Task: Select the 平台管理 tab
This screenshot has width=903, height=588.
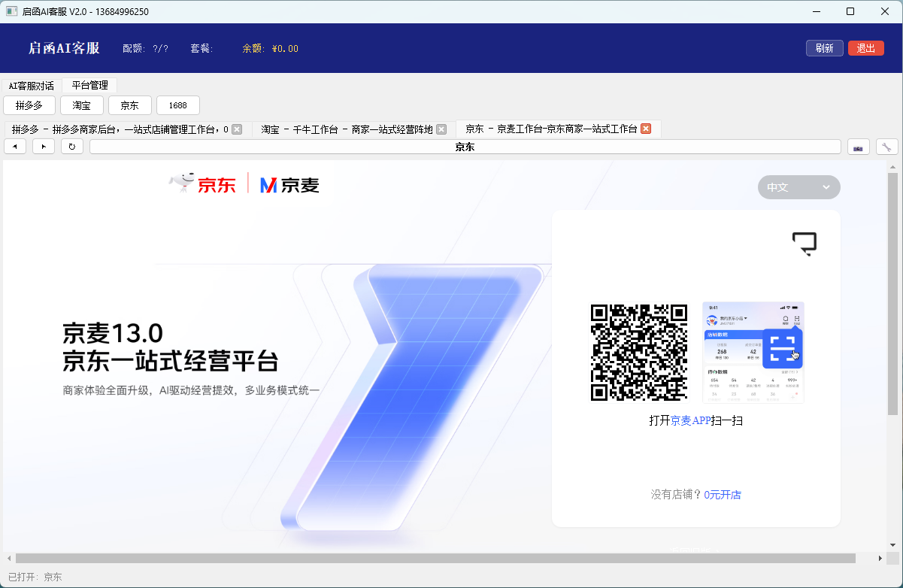Action: [x=89, y=85]
